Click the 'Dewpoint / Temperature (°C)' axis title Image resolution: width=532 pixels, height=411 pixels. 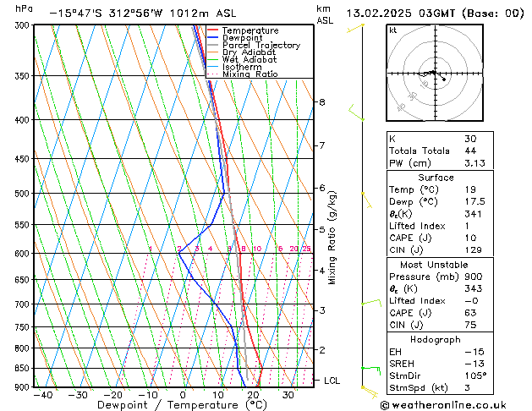(x=182, y=405)
